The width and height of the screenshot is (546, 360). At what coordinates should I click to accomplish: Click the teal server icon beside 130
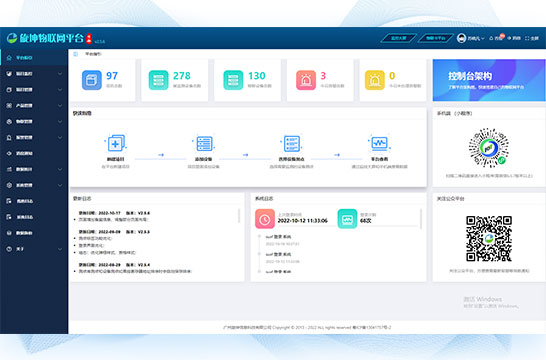(233, 80)
